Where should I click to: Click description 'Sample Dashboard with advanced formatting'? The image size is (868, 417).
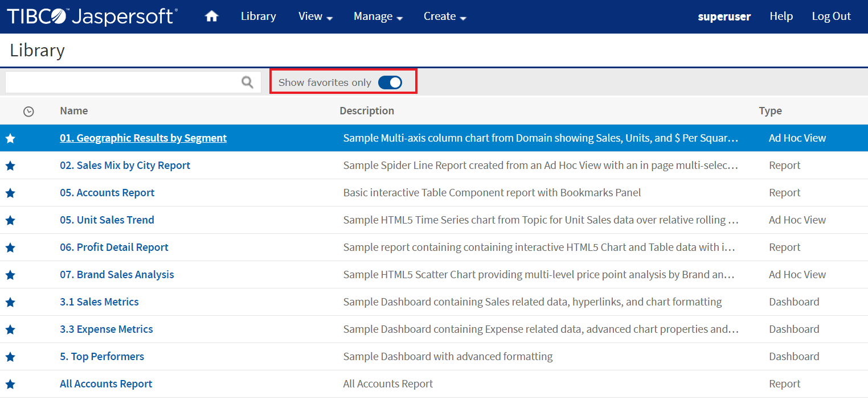click(x=448, y=357)
